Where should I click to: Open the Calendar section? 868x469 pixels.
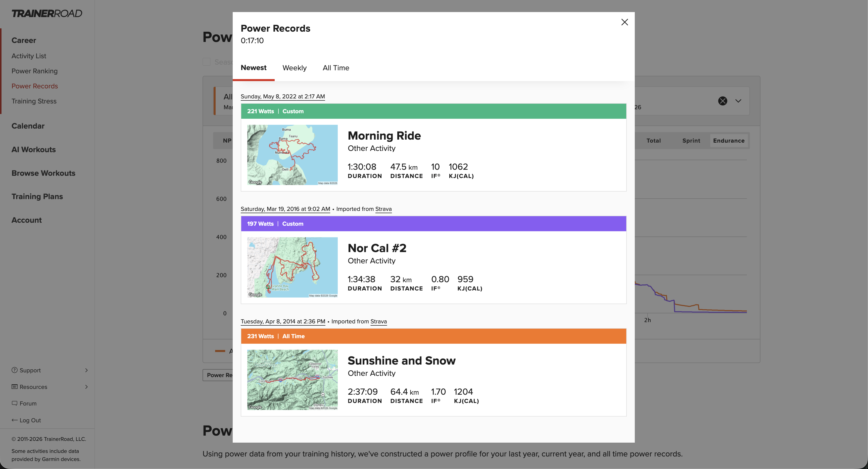coord(28,126)
